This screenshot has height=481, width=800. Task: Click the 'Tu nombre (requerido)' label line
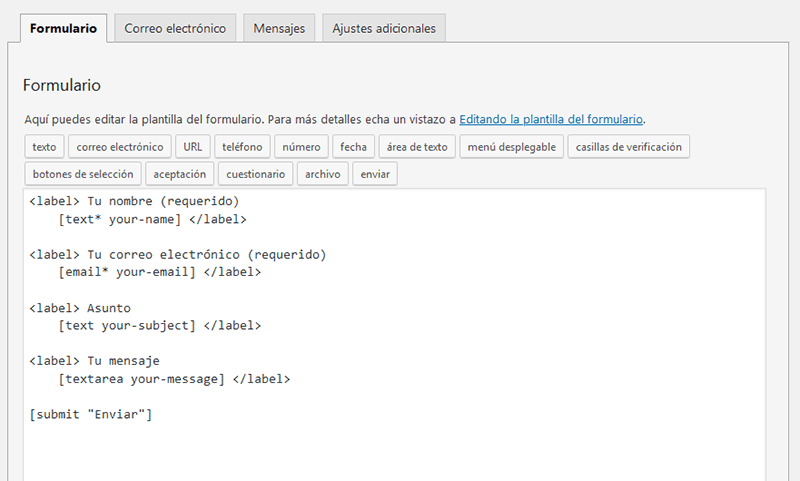[x=134, y=201]
